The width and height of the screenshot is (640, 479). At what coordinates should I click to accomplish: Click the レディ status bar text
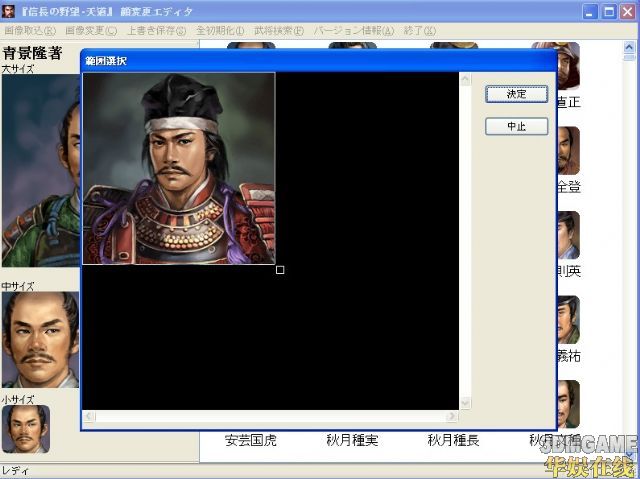click(x=16, y=471)
